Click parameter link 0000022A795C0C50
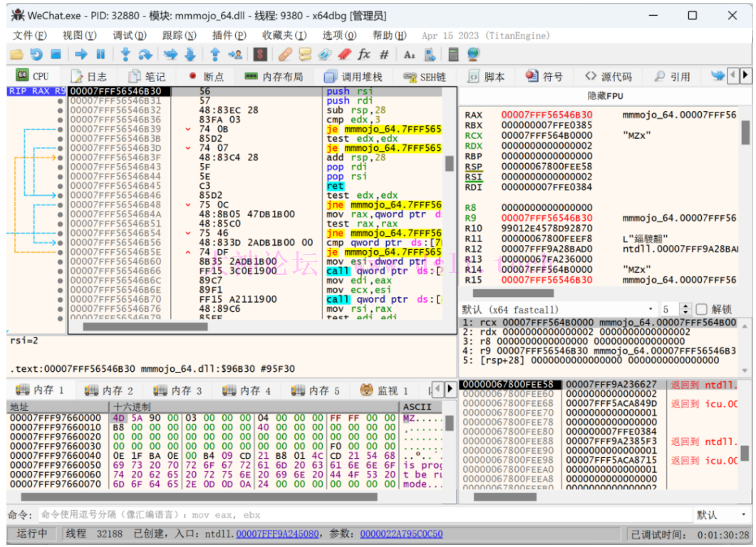 coord(401,534)
